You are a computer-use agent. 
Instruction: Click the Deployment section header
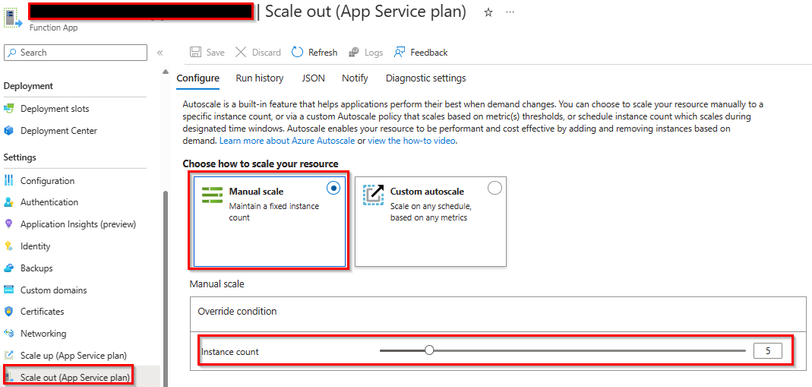[28, 86]
